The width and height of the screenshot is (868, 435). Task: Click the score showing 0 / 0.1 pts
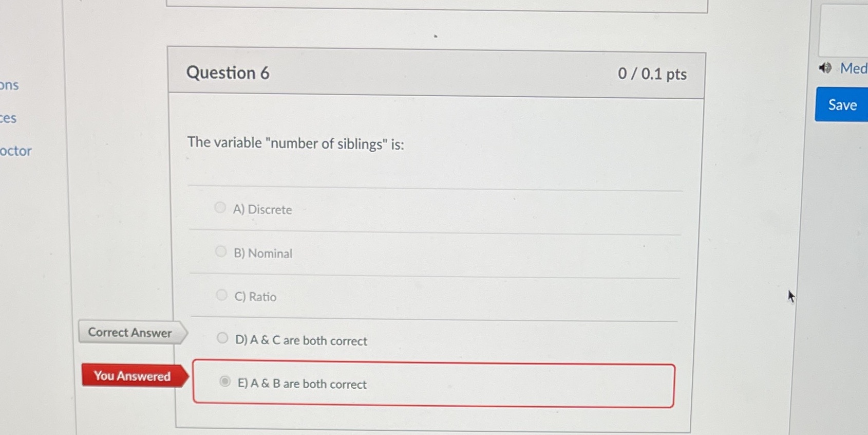(x=652, y=74)
